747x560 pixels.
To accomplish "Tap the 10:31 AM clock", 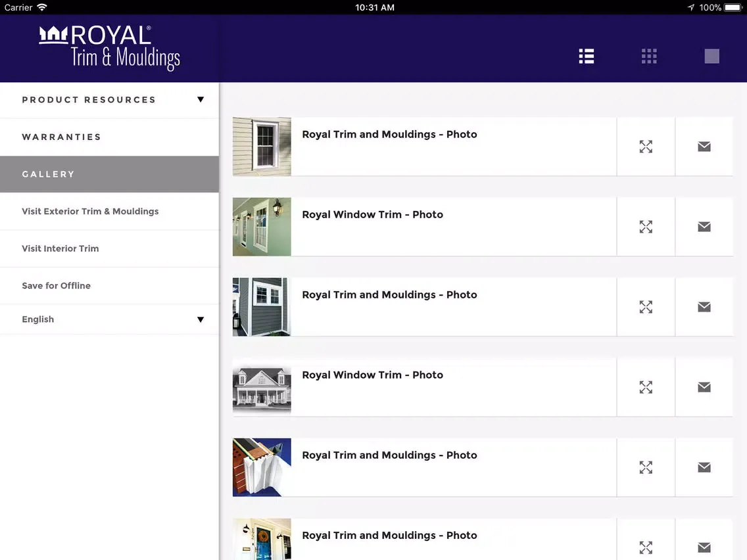I will [374, 7].
